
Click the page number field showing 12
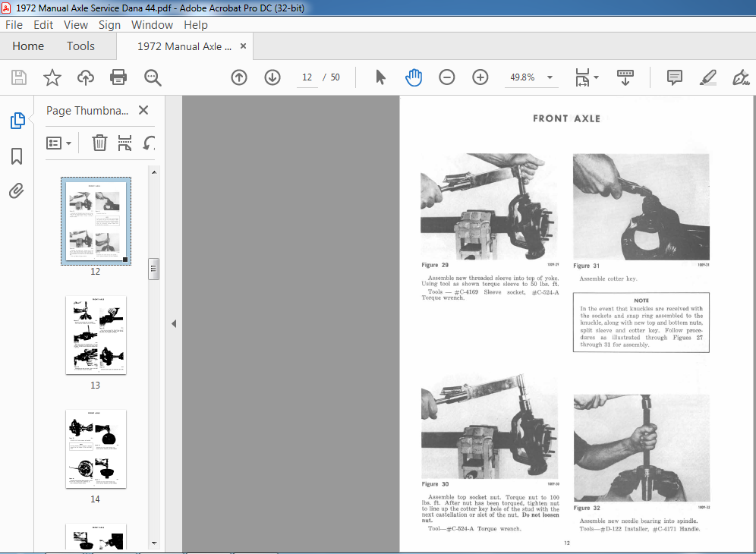307,77
